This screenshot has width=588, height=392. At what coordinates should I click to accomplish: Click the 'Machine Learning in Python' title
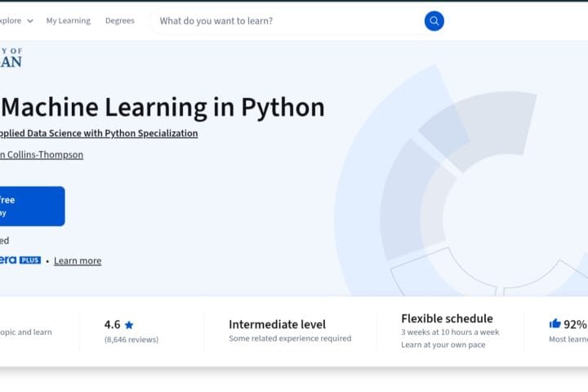pyautogui.click(x=163, y=107)
